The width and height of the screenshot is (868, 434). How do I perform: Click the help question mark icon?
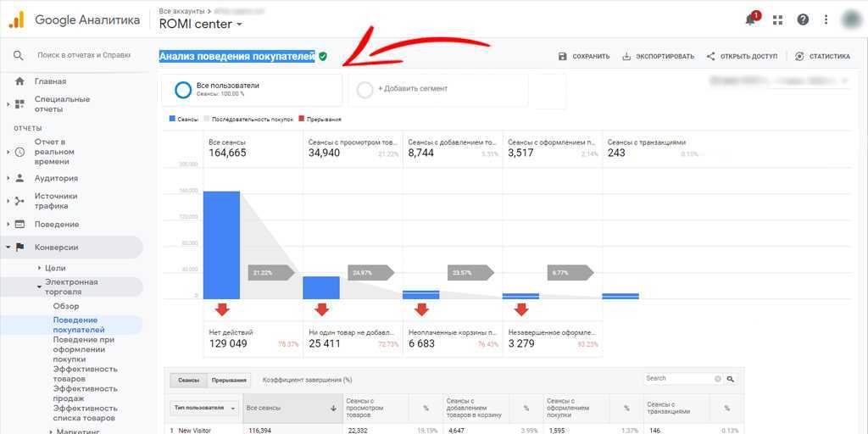coord(803,19)
